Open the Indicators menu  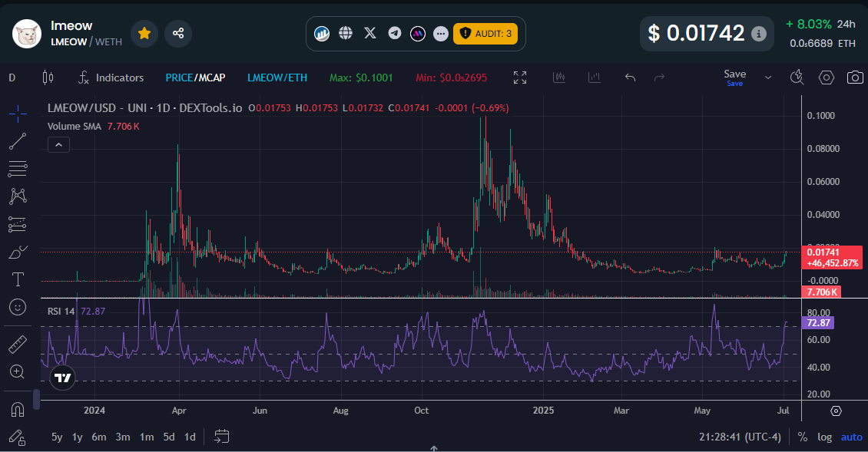click(111, 78)
